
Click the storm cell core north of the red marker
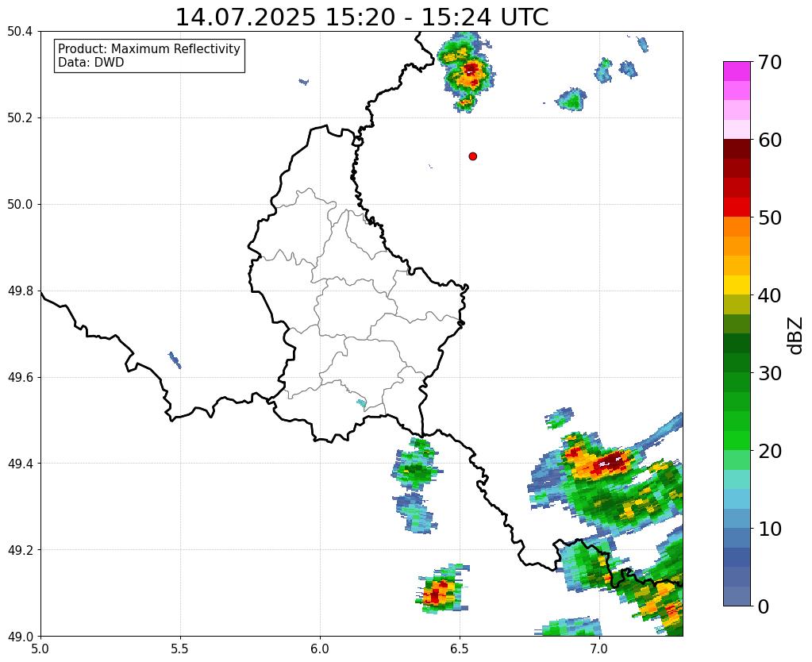point(471,69)
